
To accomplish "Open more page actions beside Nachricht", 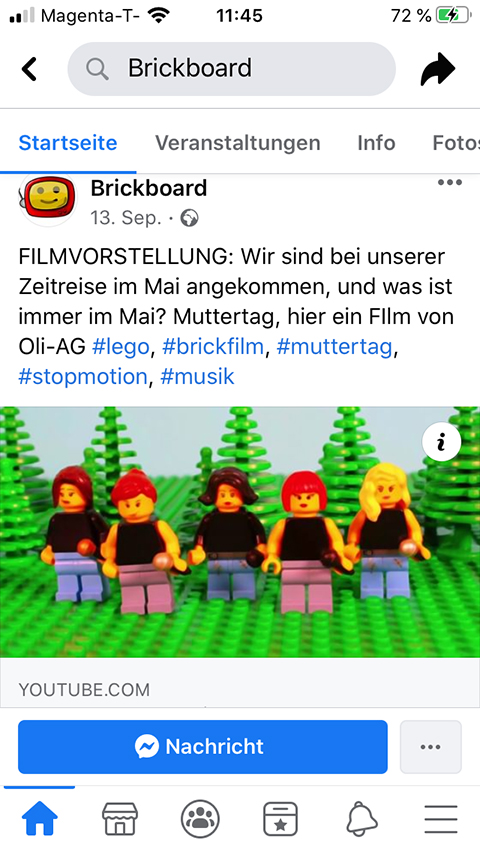I will [431, 747].
